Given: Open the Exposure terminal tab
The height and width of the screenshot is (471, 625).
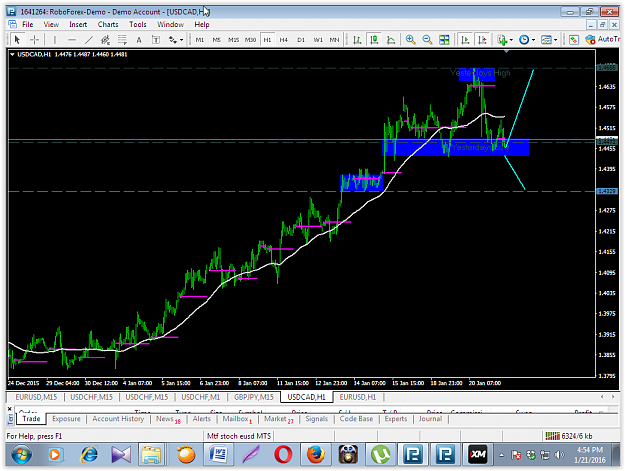Looking at the screenshot, I should [x=66, y=419].
